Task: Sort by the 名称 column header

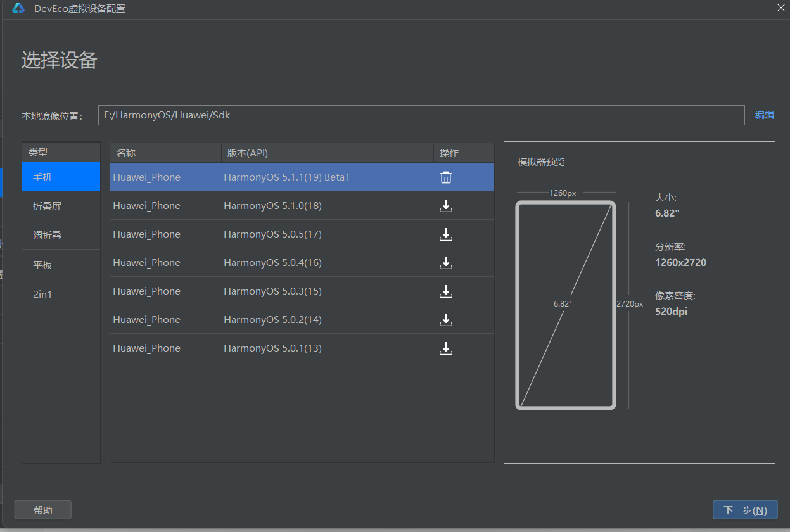Action: [x=165, y=153]
